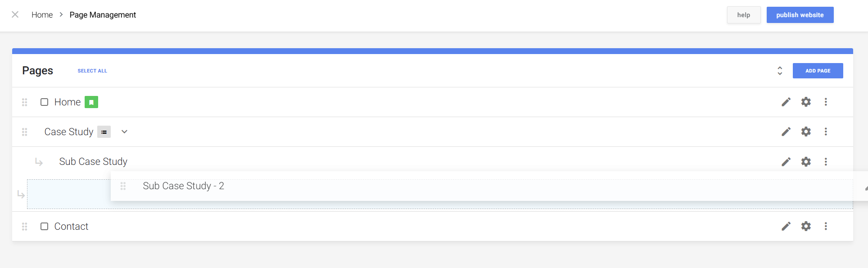868x268 pixels.
Task: Click the green homepage badge next to Home
Action: 91,102
